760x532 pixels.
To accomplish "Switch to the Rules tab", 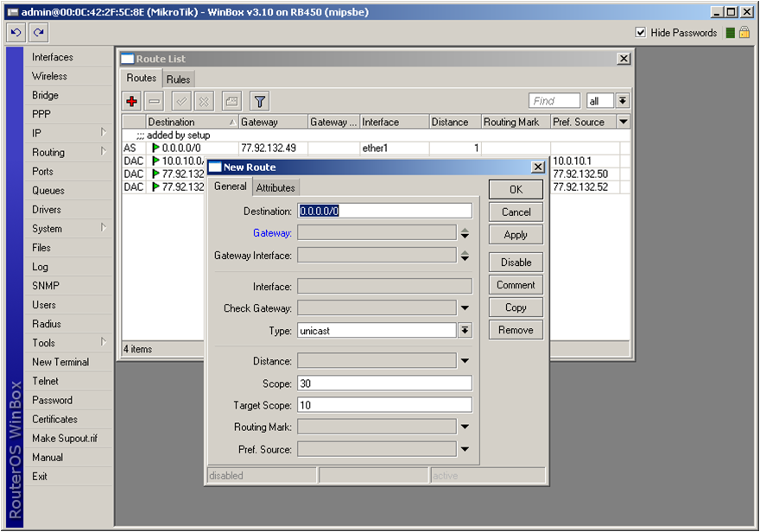I will tap(179, 79).
